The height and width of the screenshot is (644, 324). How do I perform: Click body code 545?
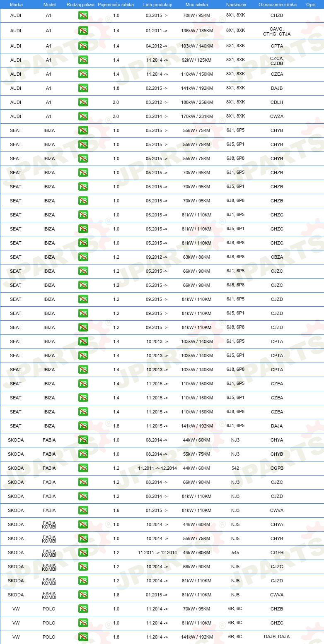235,553
